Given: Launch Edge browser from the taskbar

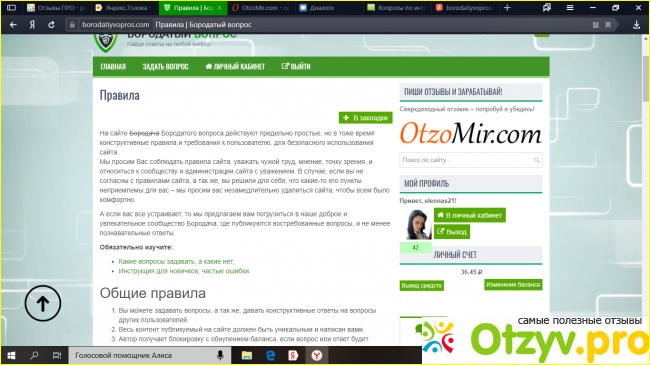Looking at the screenshot, I should pyautogui.click(x=270, y=355).
